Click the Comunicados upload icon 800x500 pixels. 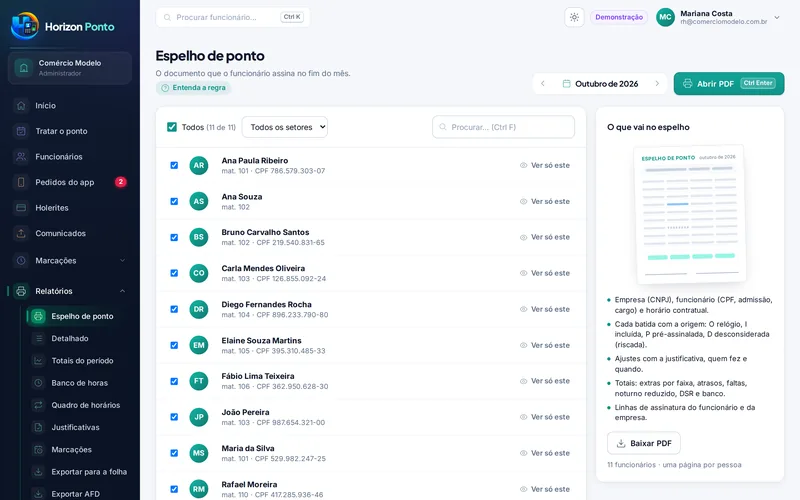click(21, 233)
